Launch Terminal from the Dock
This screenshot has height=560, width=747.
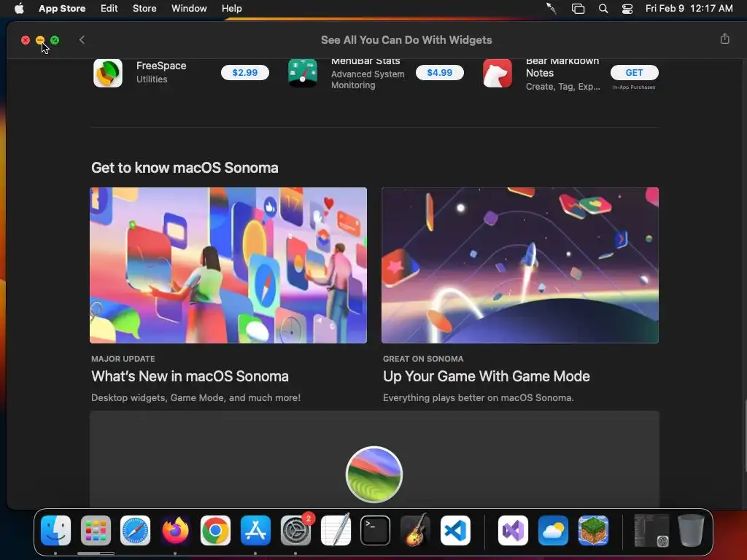point(375,530)
